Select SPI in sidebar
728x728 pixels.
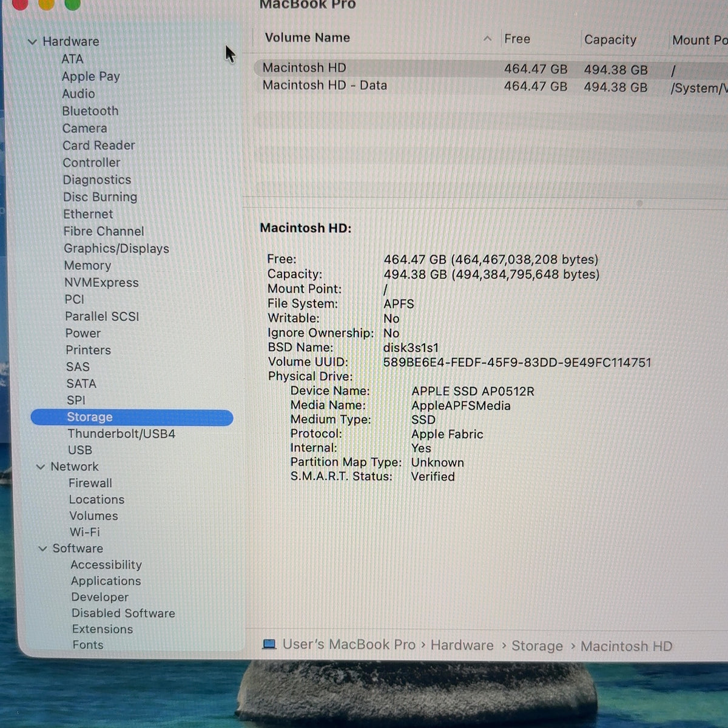coord(76,400)
